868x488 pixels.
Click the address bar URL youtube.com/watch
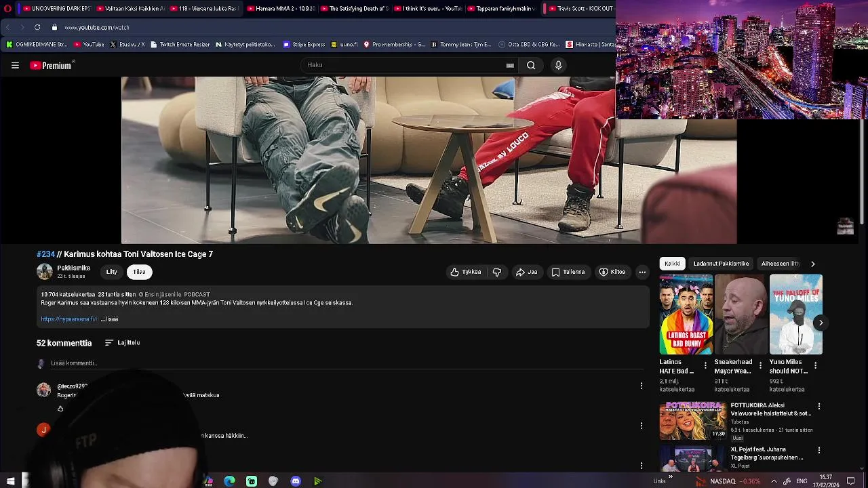tap(97, 28)
